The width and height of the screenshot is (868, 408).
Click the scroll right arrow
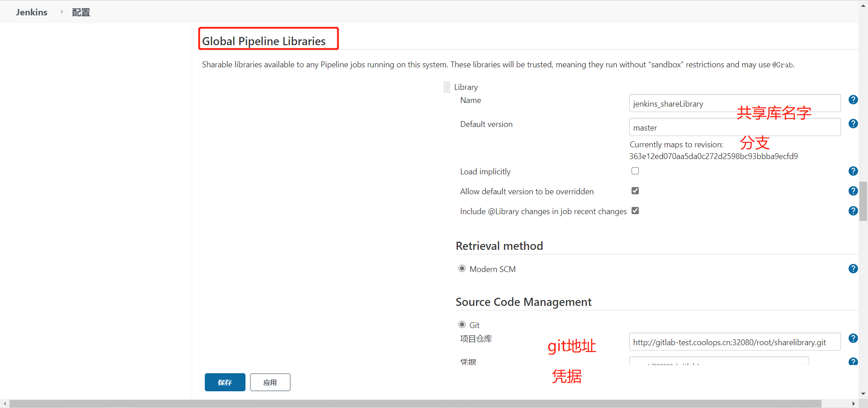tap(854, 403)
